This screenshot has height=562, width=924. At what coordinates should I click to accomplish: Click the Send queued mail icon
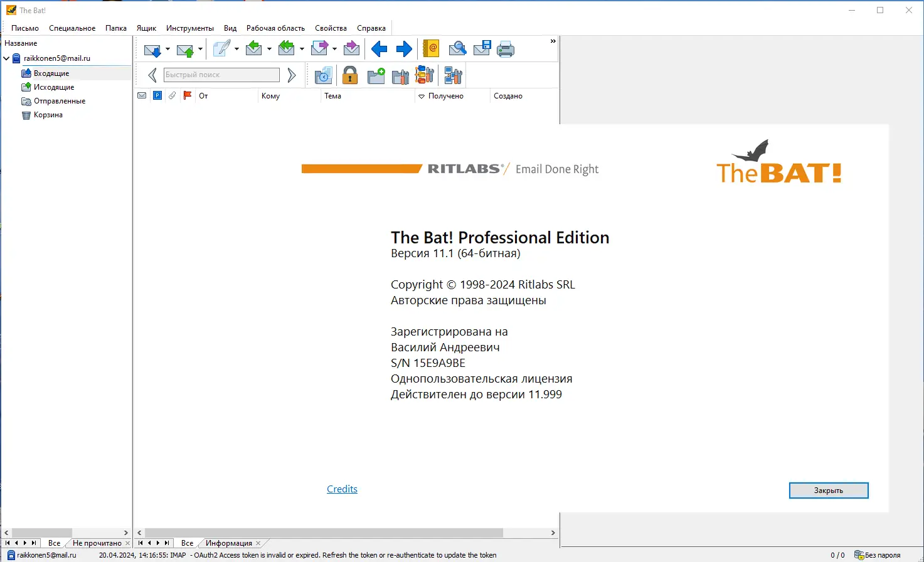coord(185,49)
